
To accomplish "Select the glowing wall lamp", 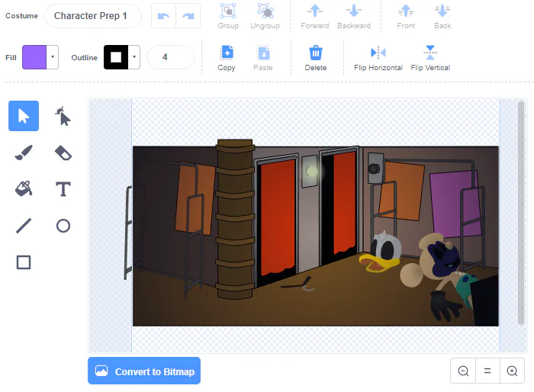I will tap(310, 172).
